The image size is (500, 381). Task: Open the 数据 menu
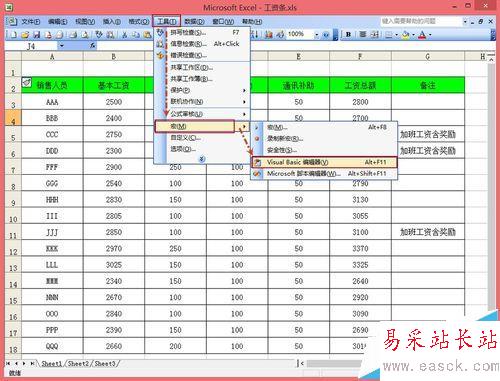(x=194, y=22)
